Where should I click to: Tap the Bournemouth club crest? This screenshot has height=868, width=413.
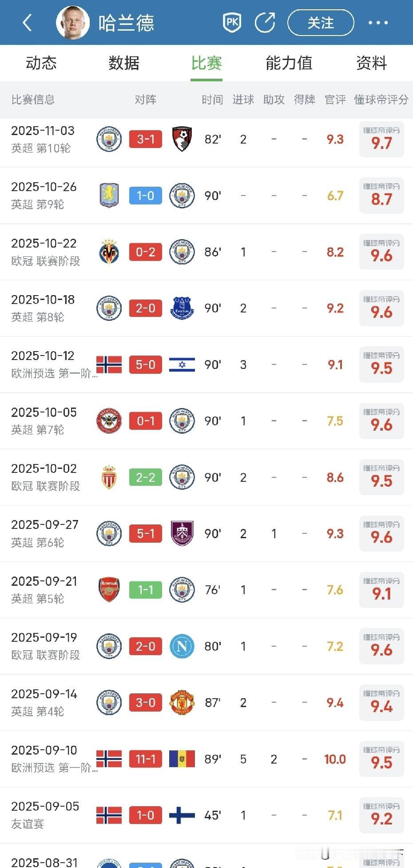[182, 139]
